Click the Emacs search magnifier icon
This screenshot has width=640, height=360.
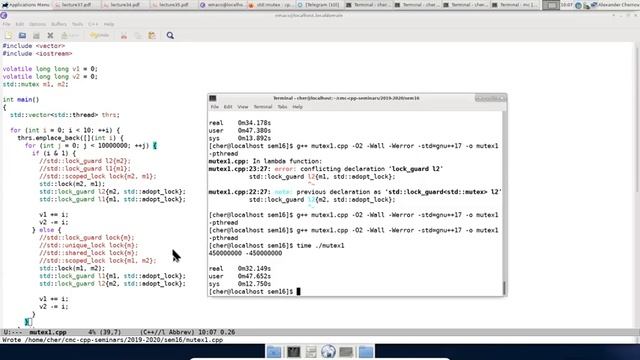coord(170,36)
